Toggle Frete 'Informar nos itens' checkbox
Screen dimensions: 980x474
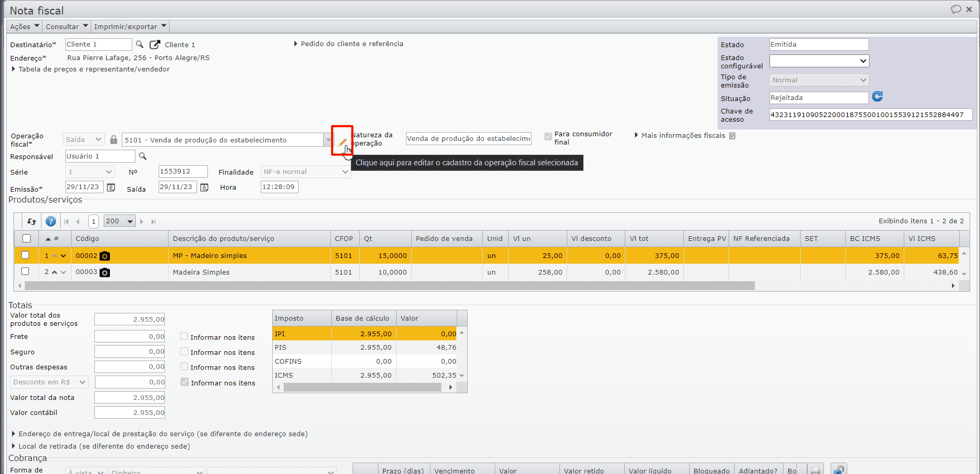[x=184, y=336]
